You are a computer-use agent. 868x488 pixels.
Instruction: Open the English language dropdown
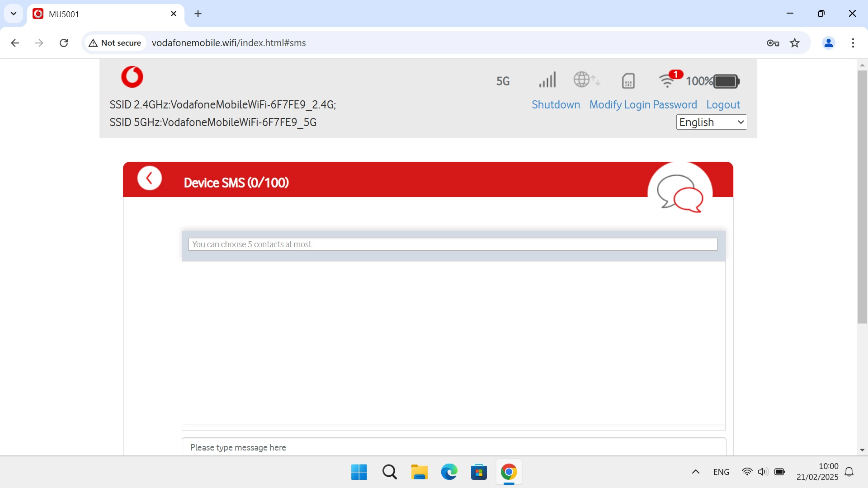tap(711, 122)
